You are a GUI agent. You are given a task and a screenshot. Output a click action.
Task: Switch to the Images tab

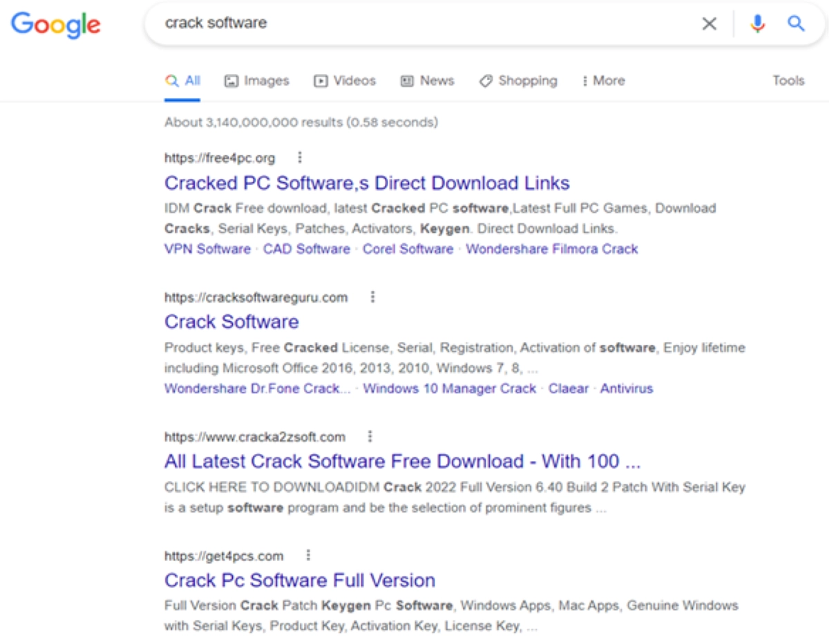[x=257, y=81]
